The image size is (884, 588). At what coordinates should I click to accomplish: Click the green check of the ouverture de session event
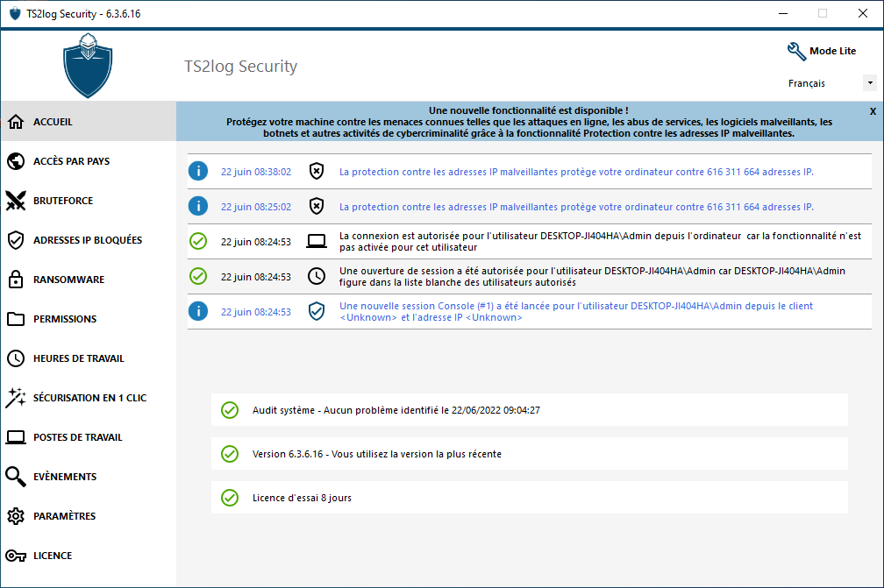[x=198, y=276]
